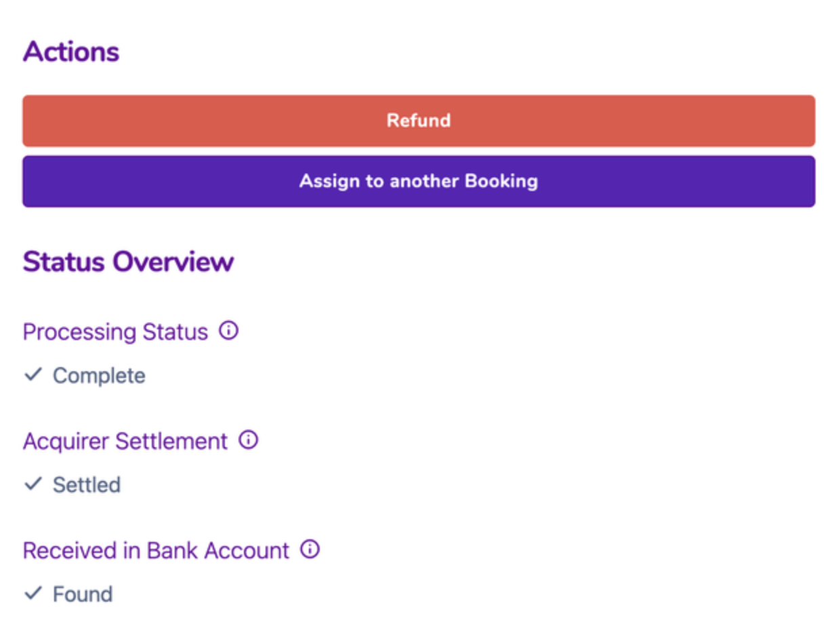The image size is (840, 626).
Task: Click the Complete status text
Action: 99,376
